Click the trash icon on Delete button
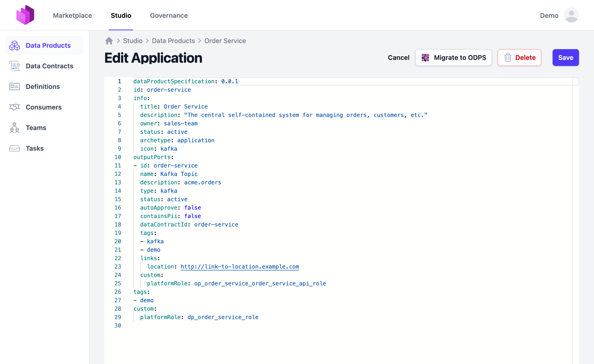Screen dimensions: 594x364 (x=508, y=58)
